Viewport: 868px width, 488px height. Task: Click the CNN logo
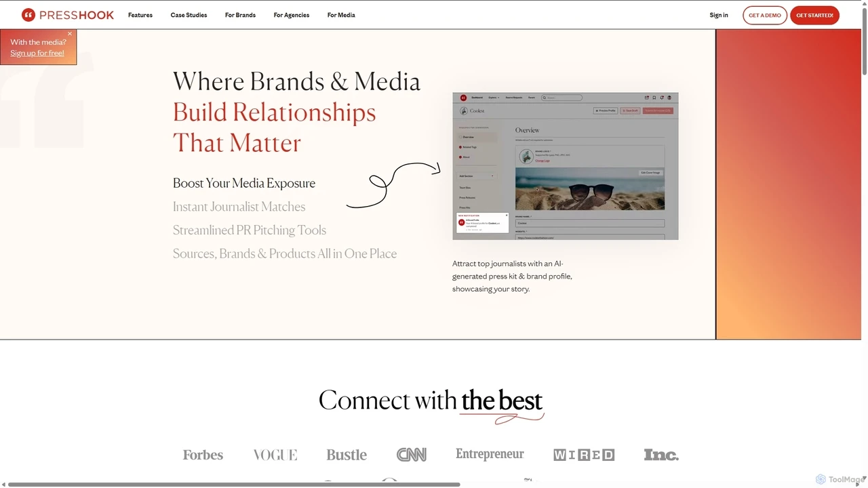(x=412, y=455)
